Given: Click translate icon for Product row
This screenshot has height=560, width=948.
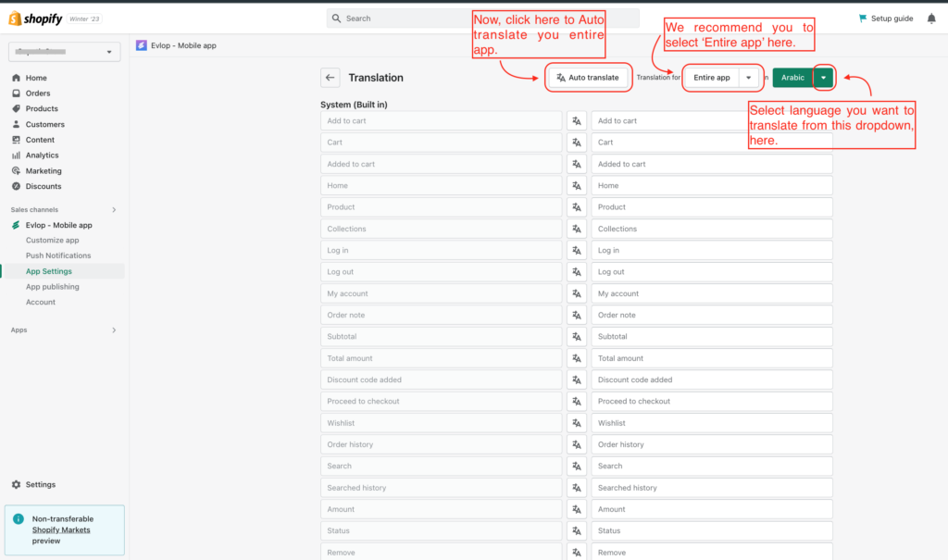Looking at the screenshot, I should 577,207.
